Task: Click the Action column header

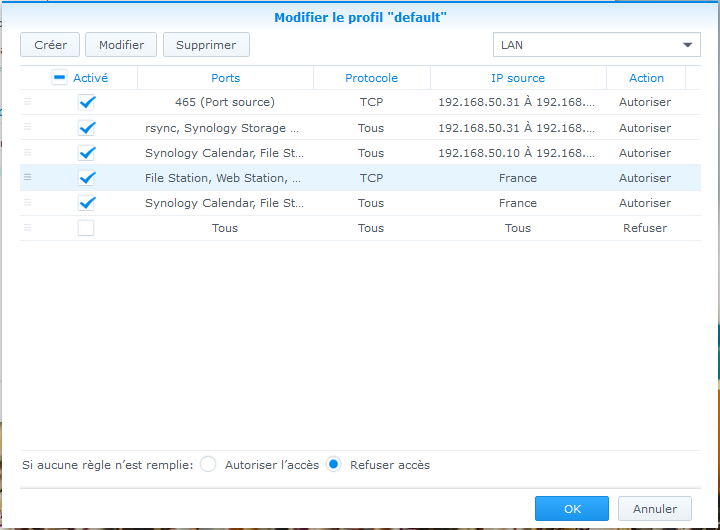Action: (646, 78)
